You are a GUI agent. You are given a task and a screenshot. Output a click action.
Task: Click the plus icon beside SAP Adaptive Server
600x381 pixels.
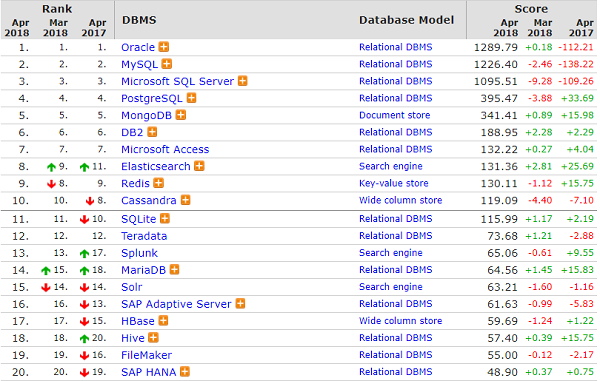[240, 304]
